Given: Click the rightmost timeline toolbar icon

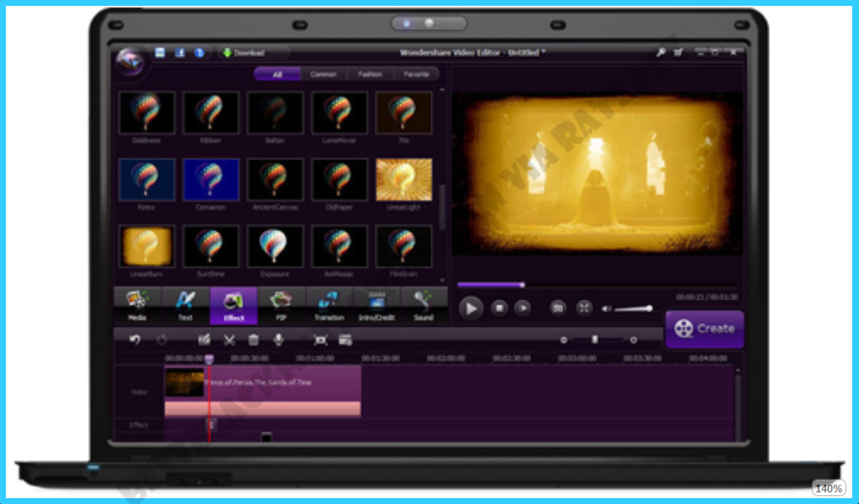Looking at the screenshot, I should (345, 341).
